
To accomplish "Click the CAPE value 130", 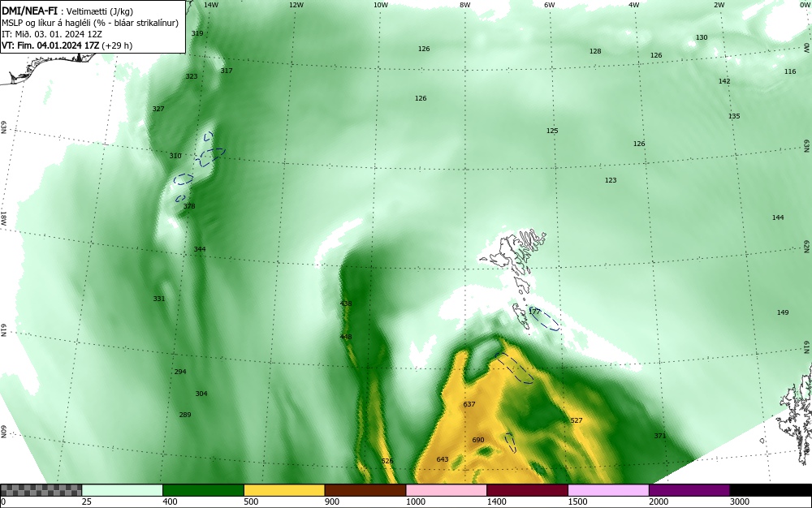I will (702, 38).
